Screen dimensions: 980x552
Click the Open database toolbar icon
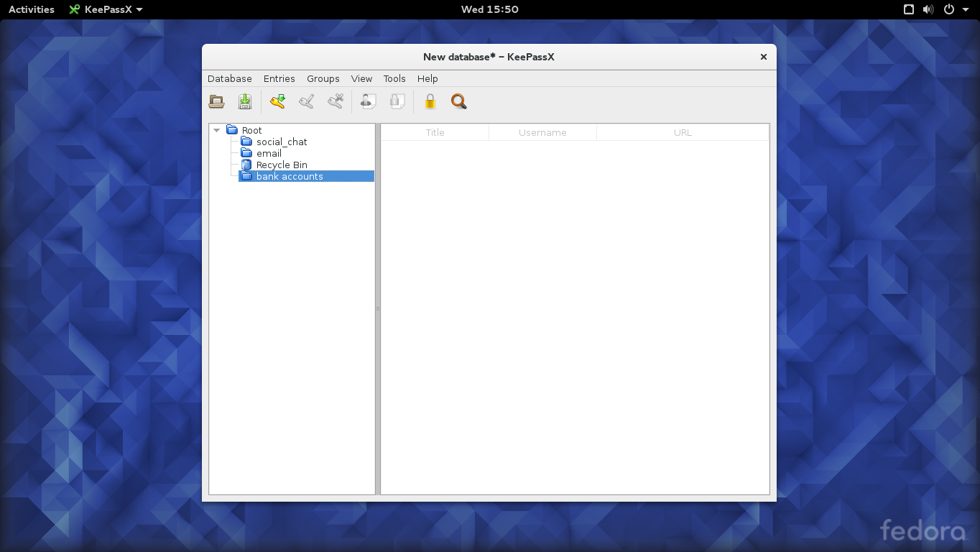(216, 102)
